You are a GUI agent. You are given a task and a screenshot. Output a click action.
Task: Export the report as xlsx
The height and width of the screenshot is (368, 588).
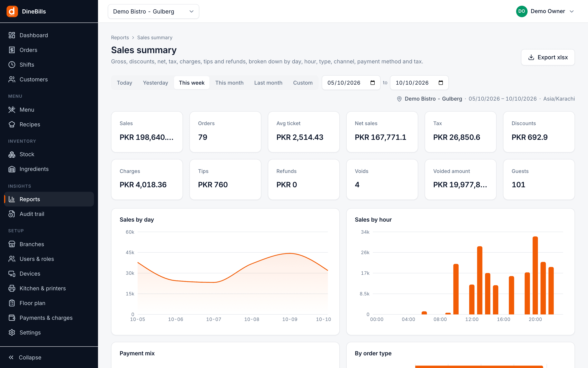point(548,57)
